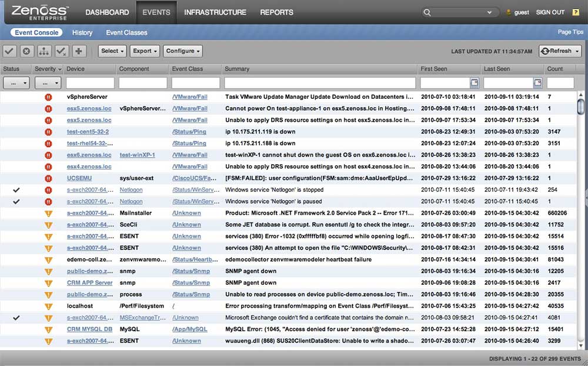
Task: Select the Event Console subtab
Action: click(36, 33)
